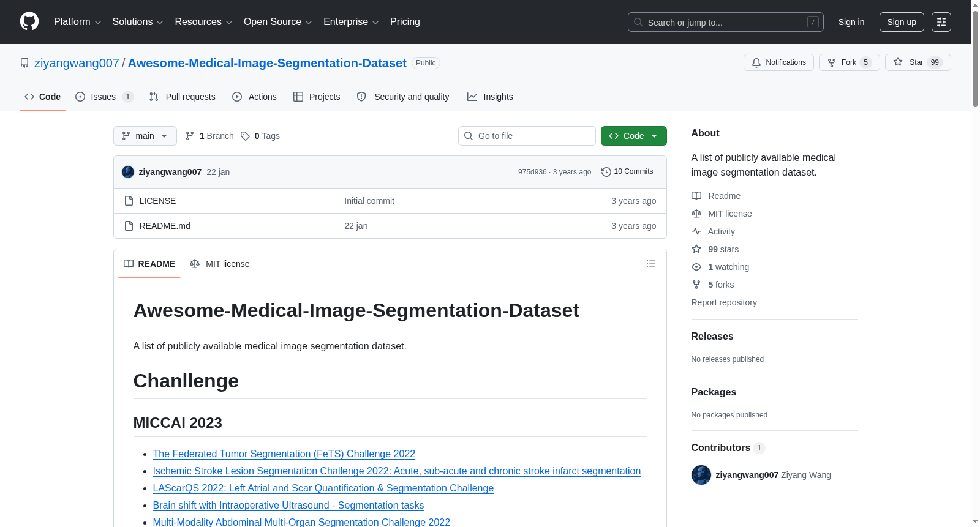
Task: Open the Insights tab
Action: click(490, 97)
